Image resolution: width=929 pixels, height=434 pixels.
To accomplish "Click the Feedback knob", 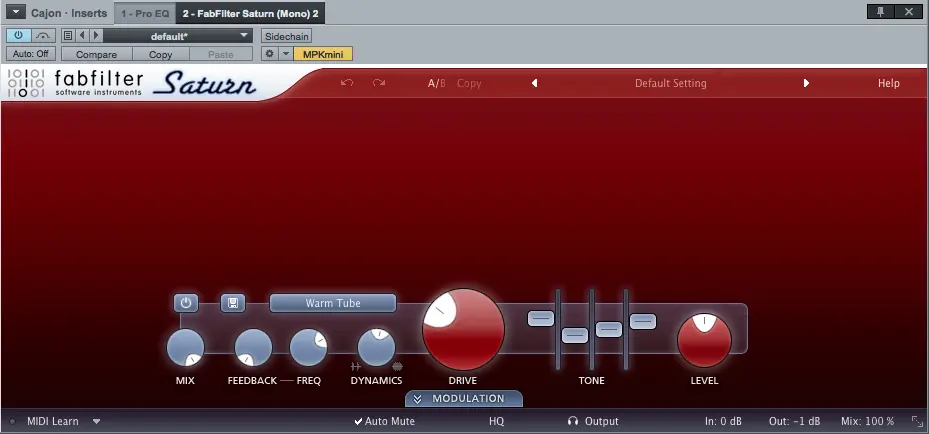I will tap(254, 348).
